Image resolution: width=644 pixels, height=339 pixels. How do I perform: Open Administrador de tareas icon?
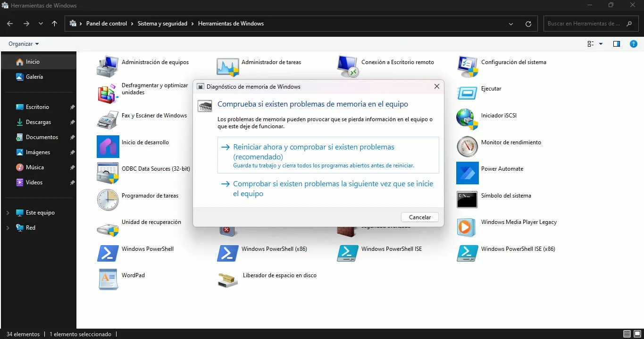[227, 66]
